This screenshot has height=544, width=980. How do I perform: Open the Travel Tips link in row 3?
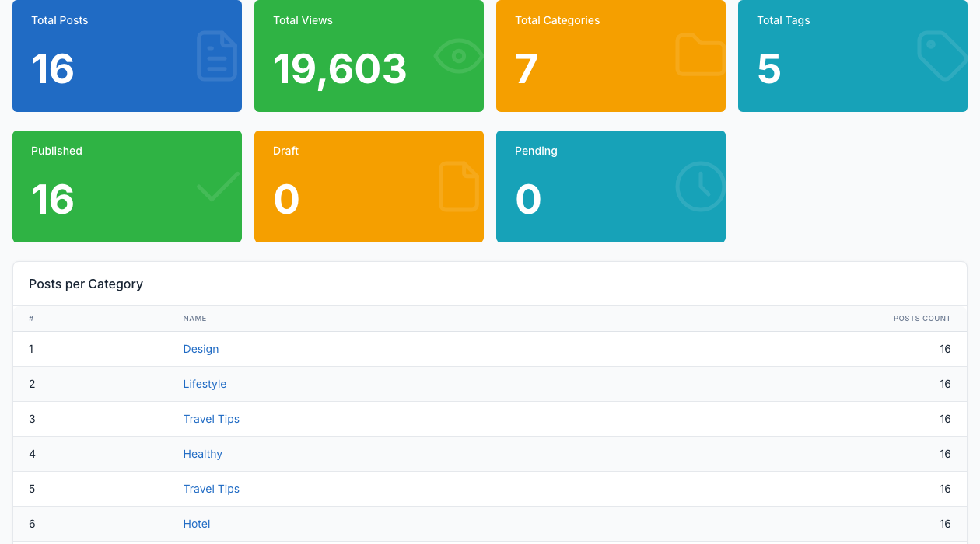212,419
